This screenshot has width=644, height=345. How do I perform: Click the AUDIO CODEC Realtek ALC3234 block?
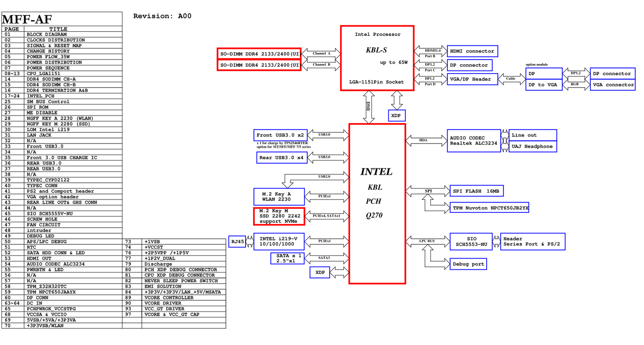(x=474, y=141)
